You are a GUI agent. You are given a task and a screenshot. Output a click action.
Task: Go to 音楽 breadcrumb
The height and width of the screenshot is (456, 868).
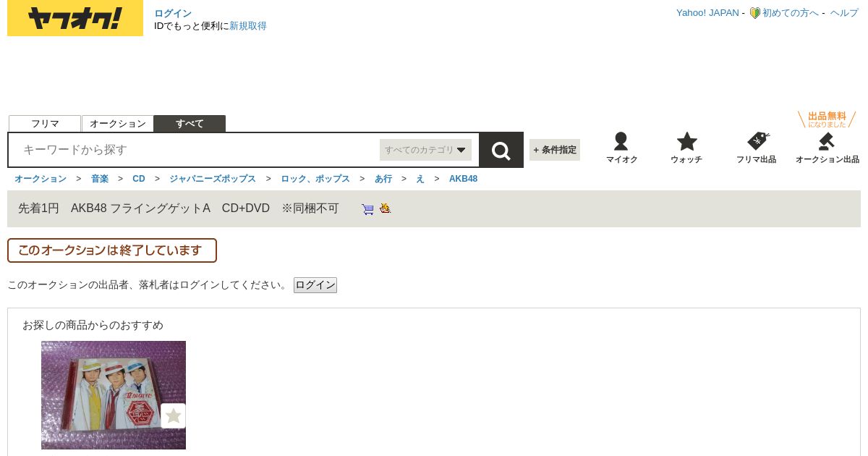(x=100, y=179)
